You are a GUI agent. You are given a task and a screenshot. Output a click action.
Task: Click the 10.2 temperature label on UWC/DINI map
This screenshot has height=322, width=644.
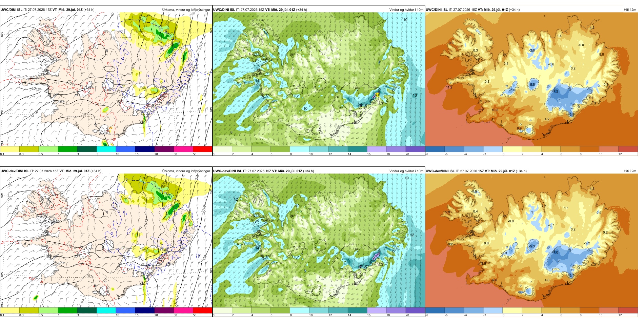point(495,110)
